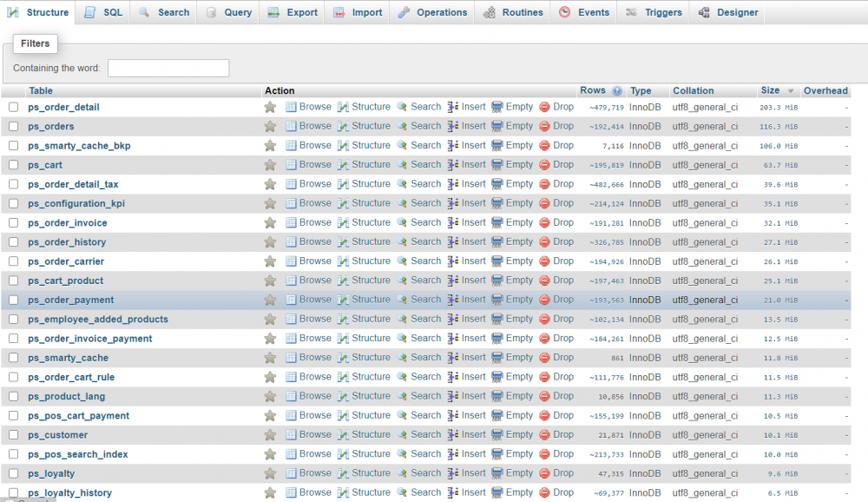Click the Structure icon for ps_order_payment
Image resolution: width=868 pixels, height=502 pixels.
(x=343, y=300)
